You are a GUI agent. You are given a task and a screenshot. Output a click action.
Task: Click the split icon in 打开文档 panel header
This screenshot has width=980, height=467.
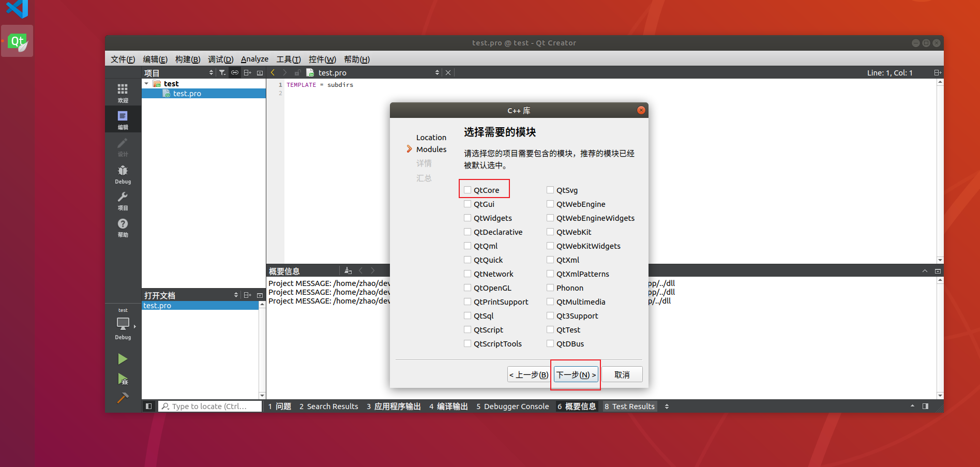pyautogui.click(x=248, y=295)
